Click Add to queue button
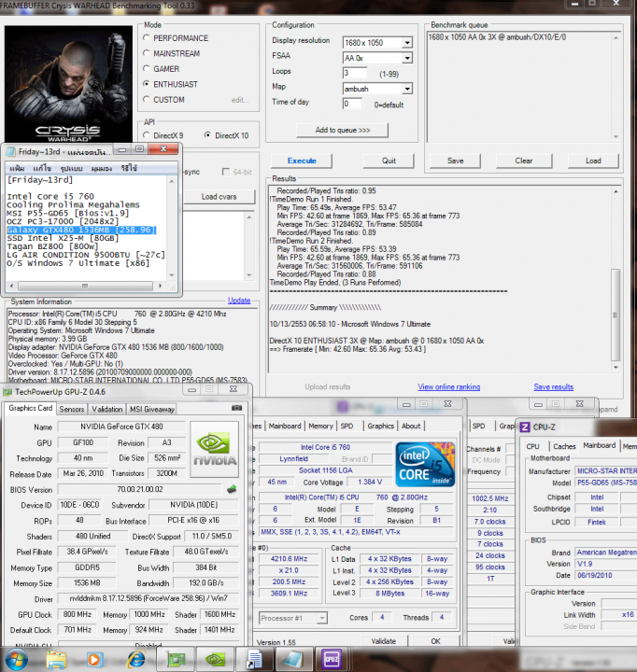Viewport: 637px width, 672px height. click(342, 130)
